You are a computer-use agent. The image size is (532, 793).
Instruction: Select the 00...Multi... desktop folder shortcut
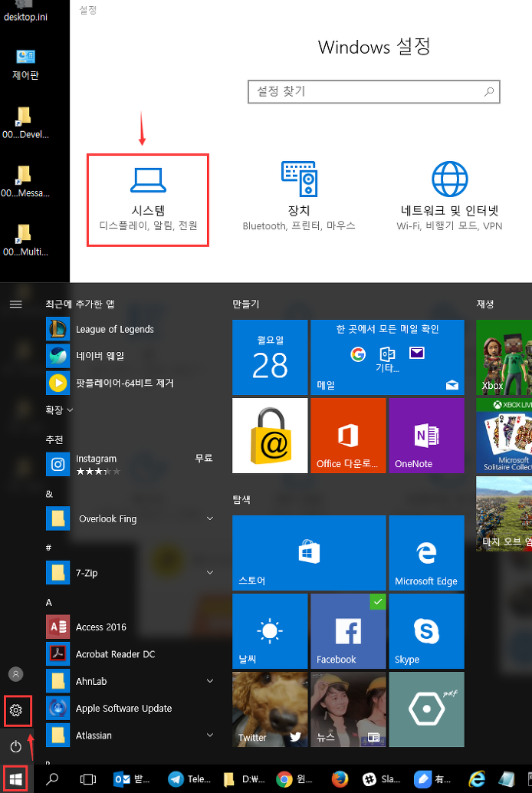25,240
